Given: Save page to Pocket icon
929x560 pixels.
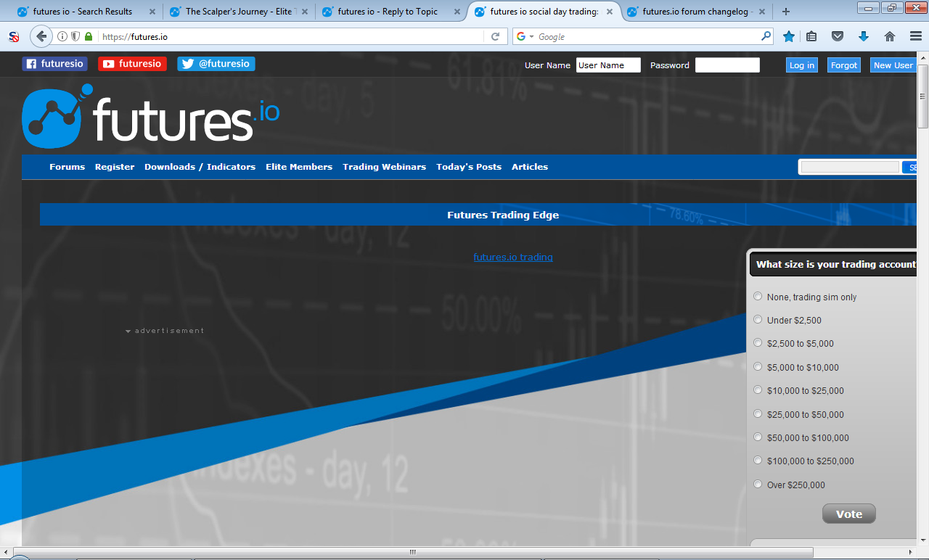Looking at the screenshot, I should pyautogui.click(x=838, y=36).
